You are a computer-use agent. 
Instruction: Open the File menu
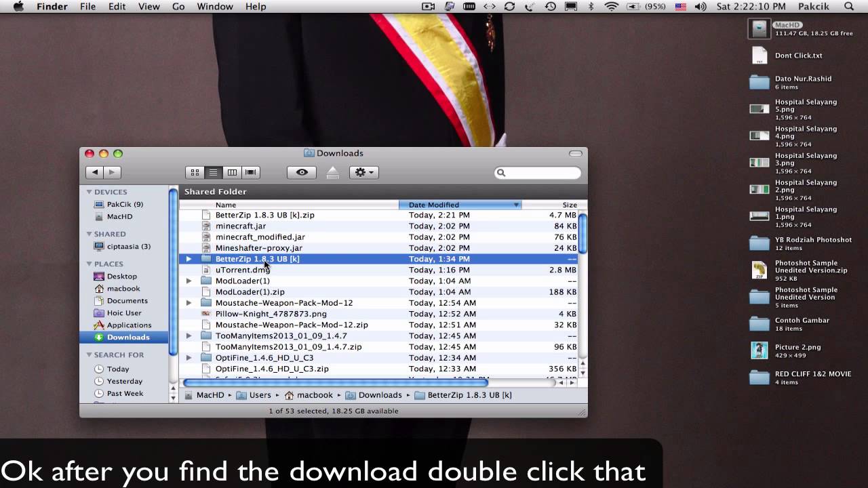(x=87, y=7)
